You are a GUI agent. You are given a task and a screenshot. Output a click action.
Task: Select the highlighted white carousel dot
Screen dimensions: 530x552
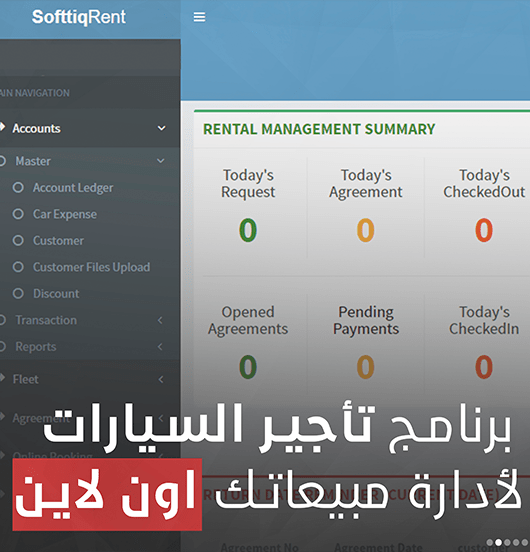(x=498, y=542)
